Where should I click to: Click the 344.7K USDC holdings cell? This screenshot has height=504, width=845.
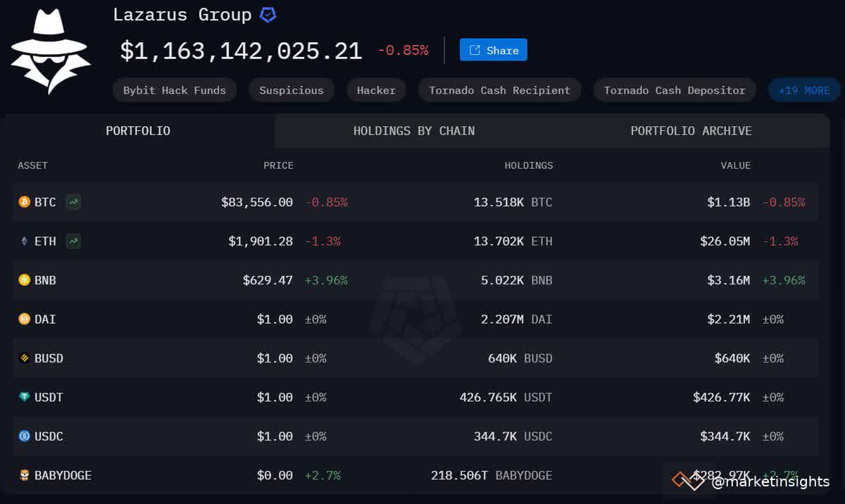coord(513,436)
